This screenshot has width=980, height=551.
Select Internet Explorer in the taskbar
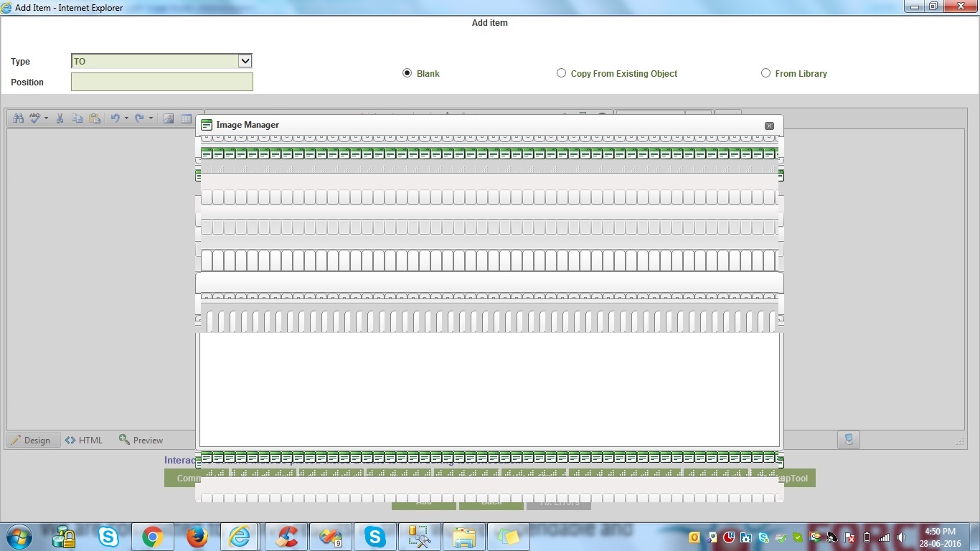click(240, 537)
